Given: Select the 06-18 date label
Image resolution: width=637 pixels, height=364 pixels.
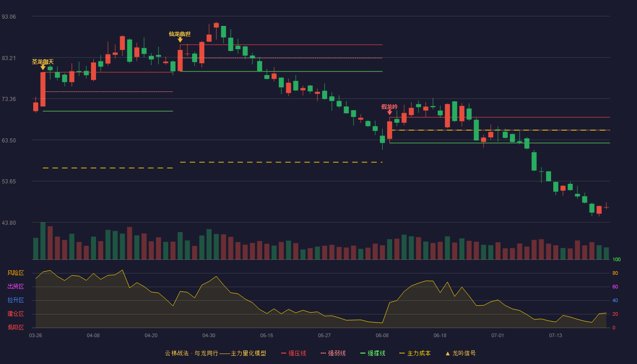Looking at the screenshot, I should [440, 335].
